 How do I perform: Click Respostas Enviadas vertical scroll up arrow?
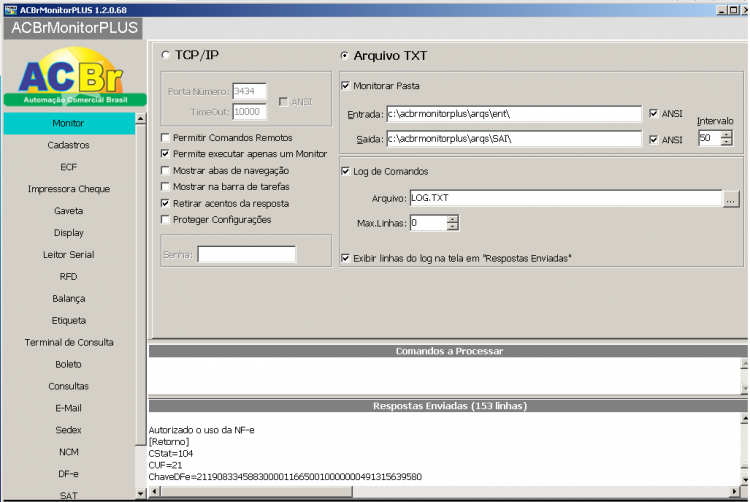745,419
